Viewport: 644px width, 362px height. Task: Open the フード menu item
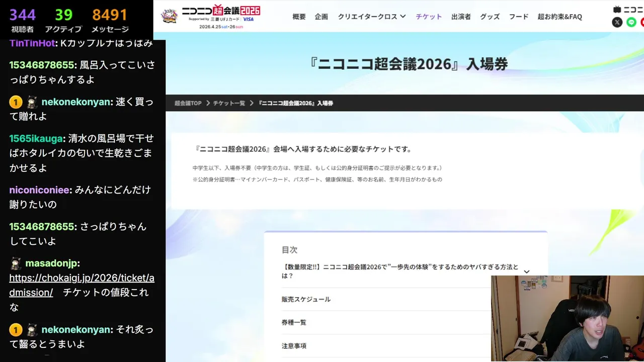click(519, 17)
